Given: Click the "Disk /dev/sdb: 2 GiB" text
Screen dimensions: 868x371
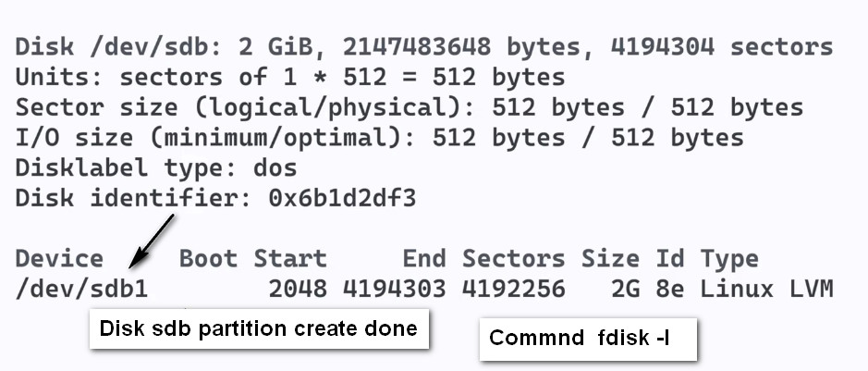Looking at the screenshot, I should coord(164,46).
